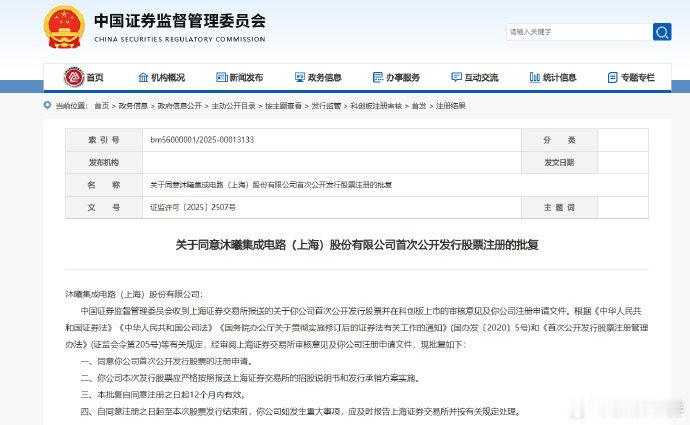Open 按主题查看 breadcrumb link
Viewport: 690px width, 425px height.
coord(283,106)
